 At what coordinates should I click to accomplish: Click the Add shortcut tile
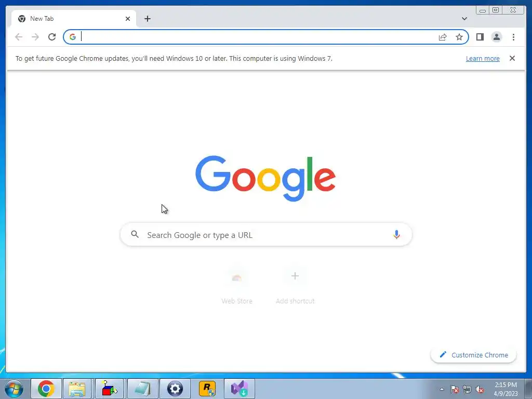295,285
